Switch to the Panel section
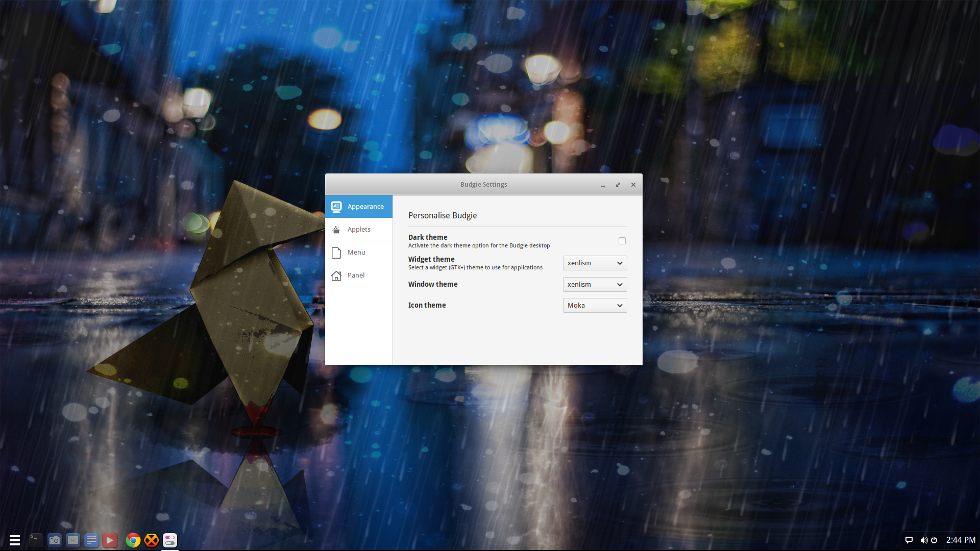 pyautogui.click(x=359, y=275)
